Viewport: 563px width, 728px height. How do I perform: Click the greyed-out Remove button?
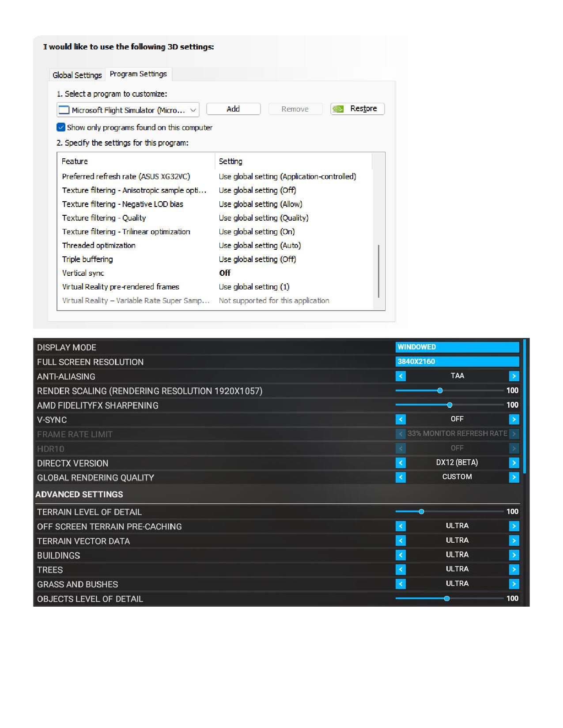(x=295, y=109)
